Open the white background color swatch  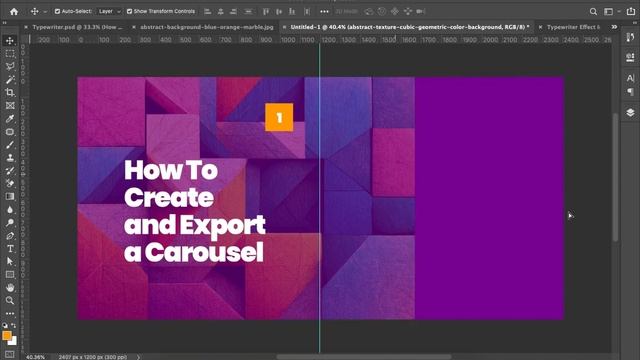[x=13, y=341]
